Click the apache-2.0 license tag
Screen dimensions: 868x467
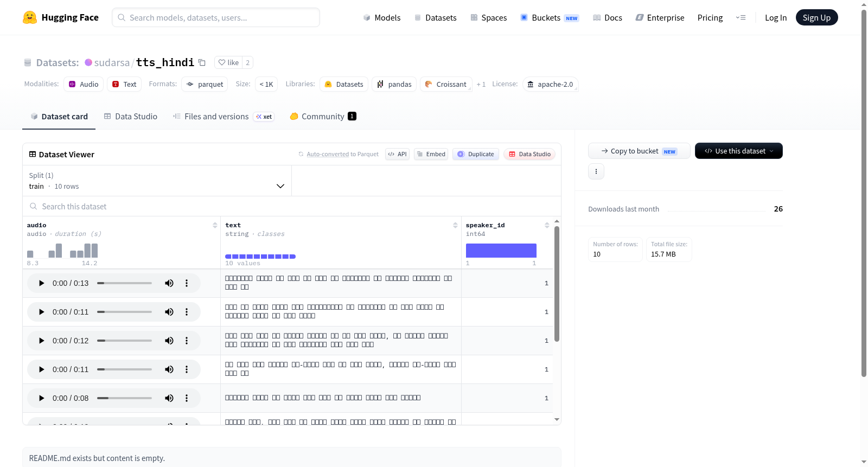[x=550, y=84]
